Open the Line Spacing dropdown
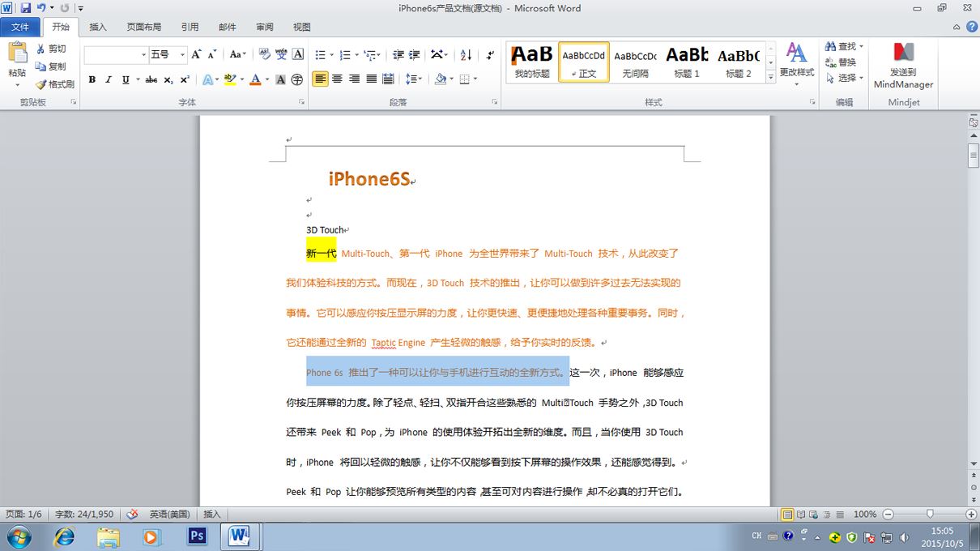The height and width of the screenshot is (551, 980). (x=414, y=79)
